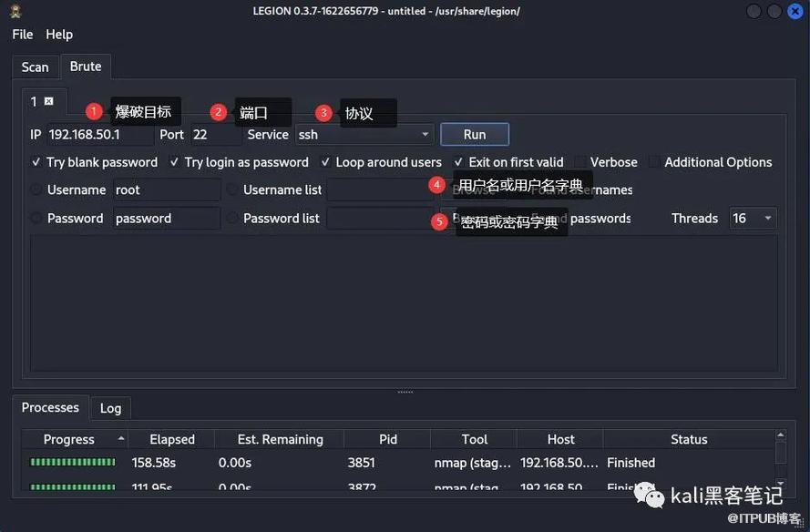Viewport: 810px width, 532px height.
Task: Click the Username field containing root
Action: 167,190
